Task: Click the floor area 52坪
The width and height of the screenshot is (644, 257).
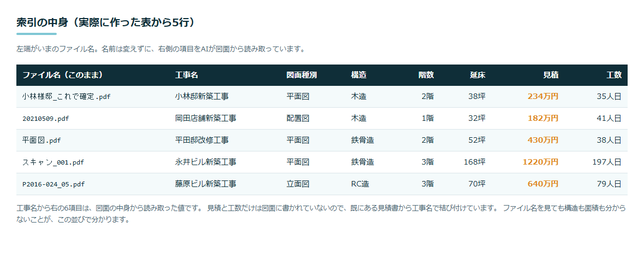Action: 477,140
